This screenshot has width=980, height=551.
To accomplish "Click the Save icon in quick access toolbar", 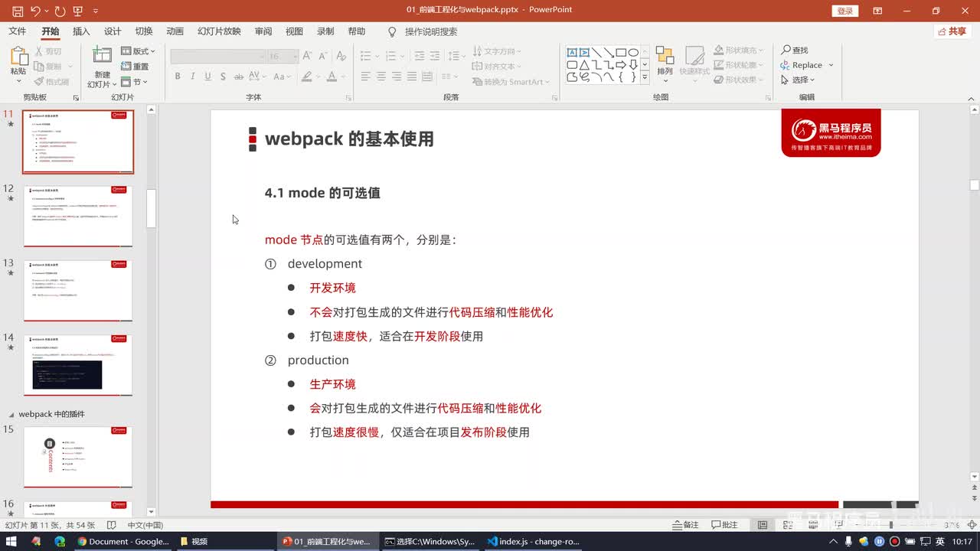I will [x=18, y=11].
